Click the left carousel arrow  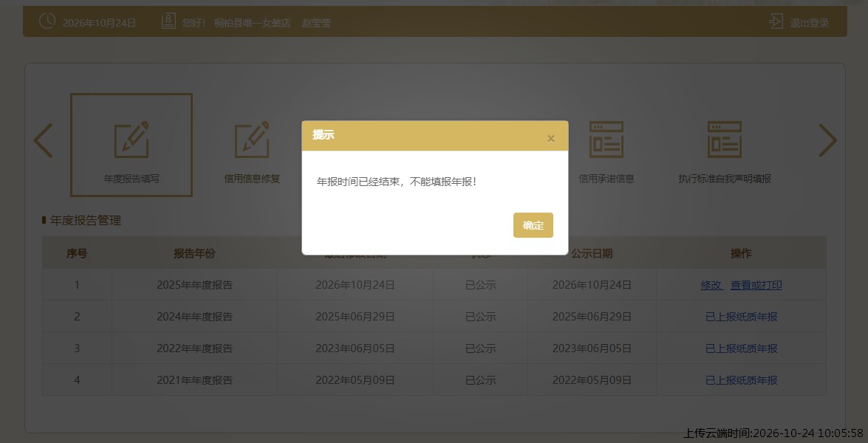pos(43,140)
